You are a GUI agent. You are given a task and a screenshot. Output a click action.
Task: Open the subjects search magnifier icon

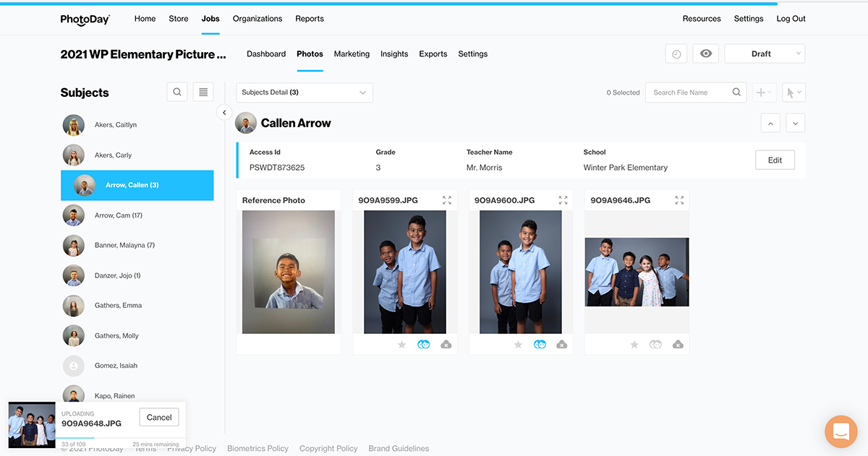(x=177, y=92)
